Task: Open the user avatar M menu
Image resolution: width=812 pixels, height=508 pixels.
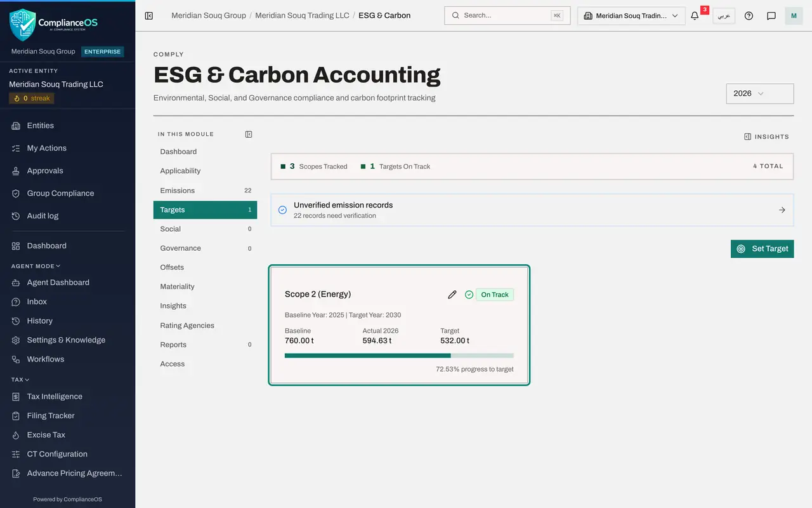Action: tap(794, 16)
